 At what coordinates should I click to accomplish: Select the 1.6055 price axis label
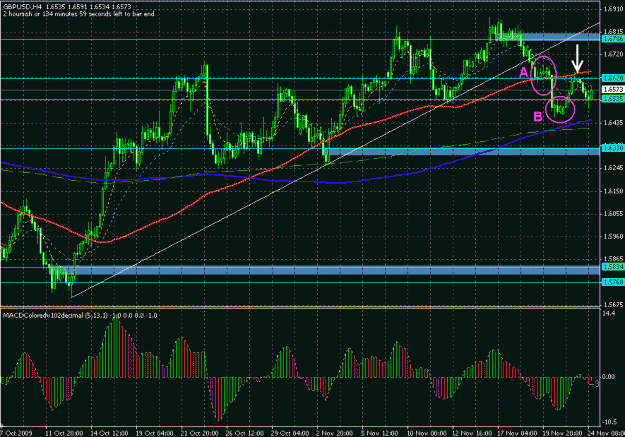point(613,214)
